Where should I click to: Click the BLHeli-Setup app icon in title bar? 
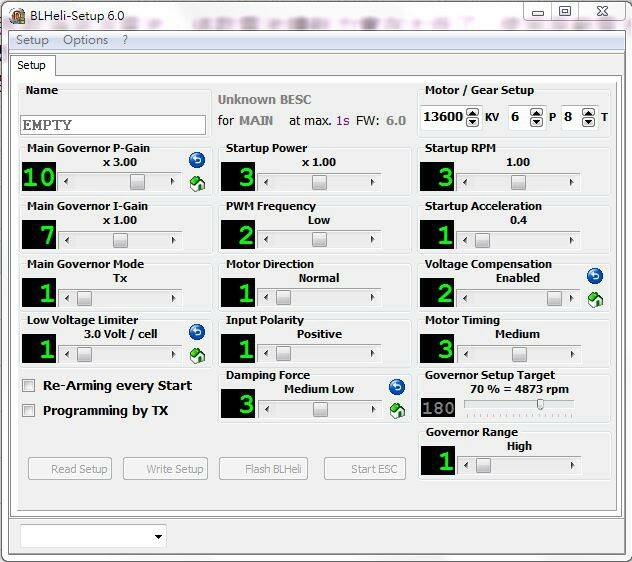click(x=17, y=16)
